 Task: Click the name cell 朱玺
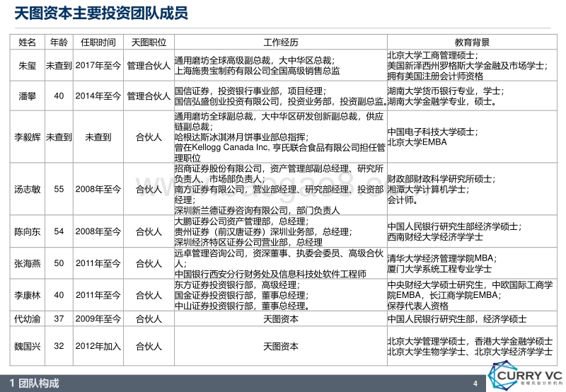pos(27,65)
